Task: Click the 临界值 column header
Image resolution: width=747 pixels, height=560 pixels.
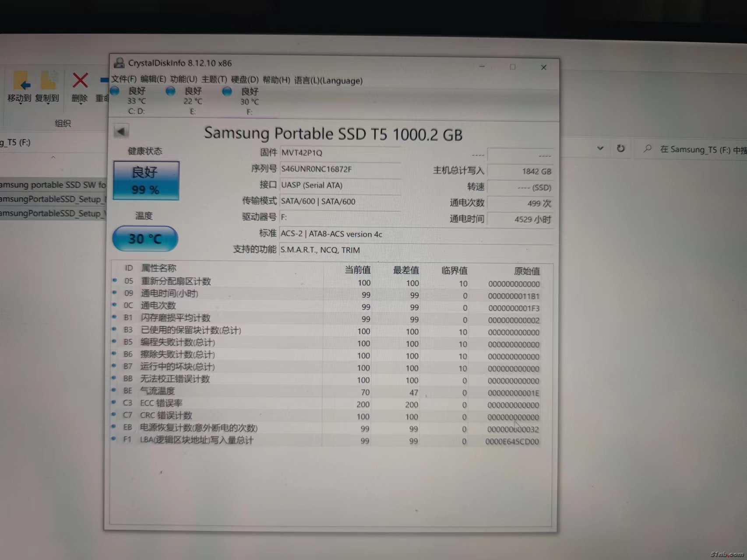Action: 454,270
